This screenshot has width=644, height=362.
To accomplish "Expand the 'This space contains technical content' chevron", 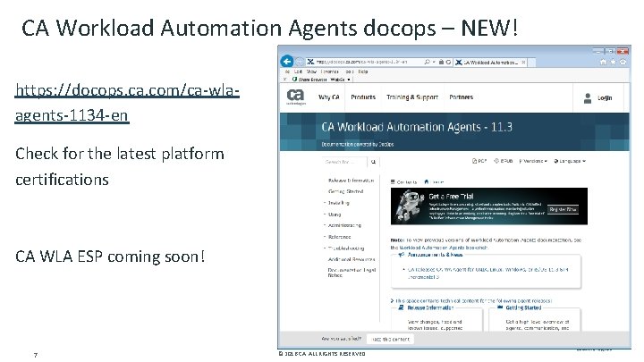I will [393, 301].
